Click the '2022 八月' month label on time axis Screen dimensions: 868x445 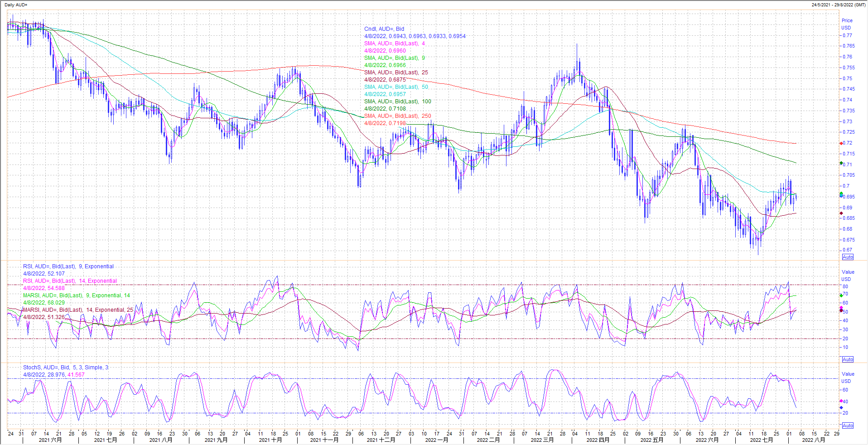tap(814, 440)
